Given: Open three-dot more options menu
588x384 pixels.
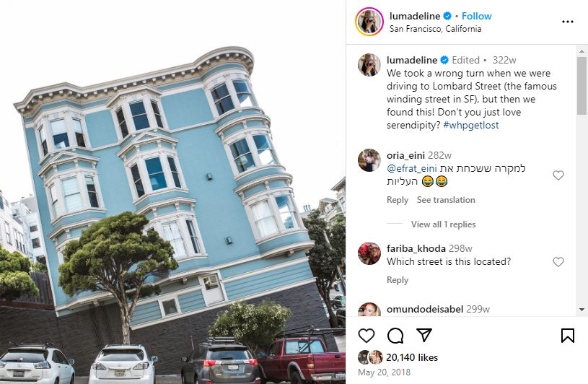Looking at the screenshot, I should pos(567,22).
